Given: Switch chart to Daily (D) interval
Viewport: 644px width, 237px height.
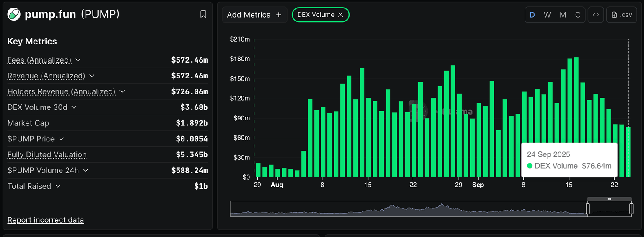Looking at the screenshot, I should [x=532, y=15].
